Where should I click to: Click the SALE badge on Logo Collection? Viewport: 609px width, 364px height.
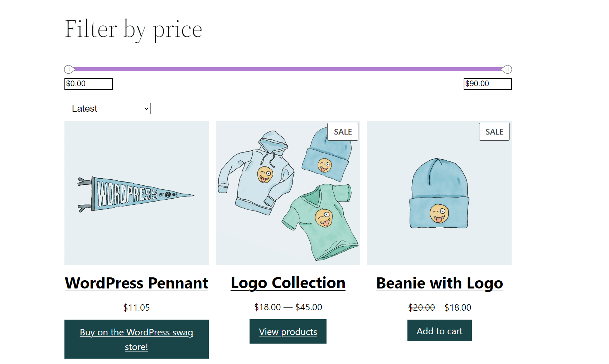[x=342, y=131]
